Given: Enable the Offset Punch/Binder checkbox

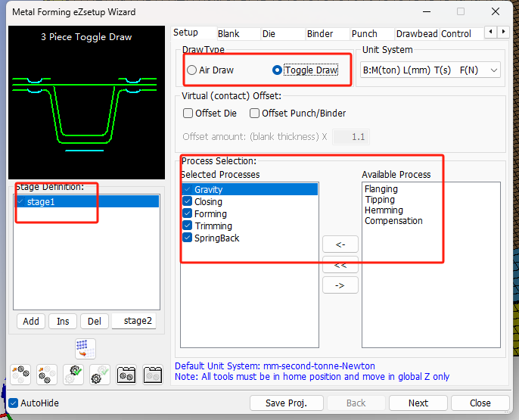Looking at the screenshot, I should click(x=254, y=114).
